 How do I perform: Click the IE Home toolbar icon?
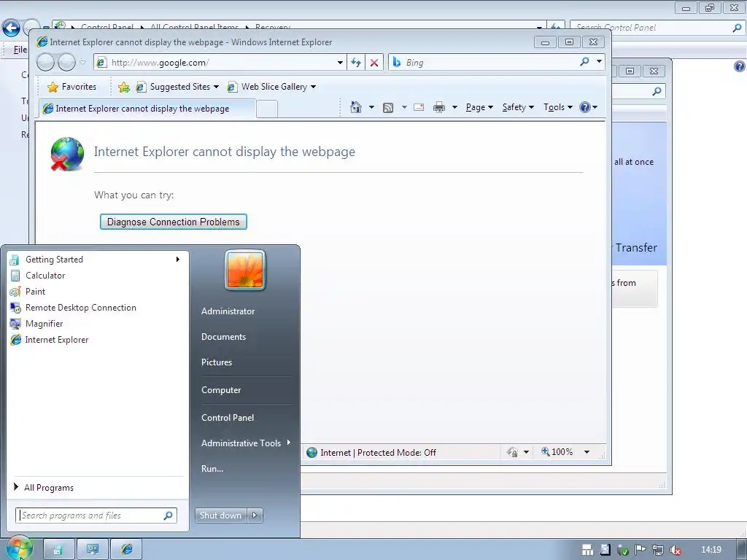coord(355,107)
